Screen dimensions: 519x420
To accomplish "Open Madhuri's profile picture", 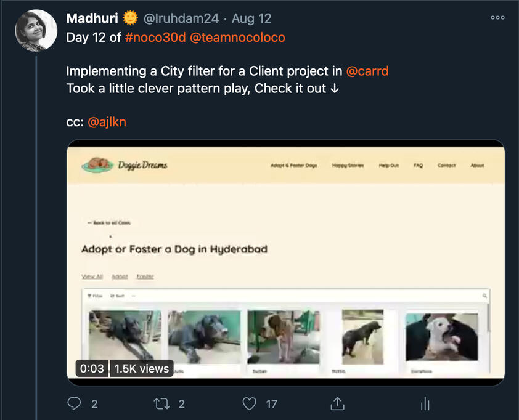I will coord(36,31).
